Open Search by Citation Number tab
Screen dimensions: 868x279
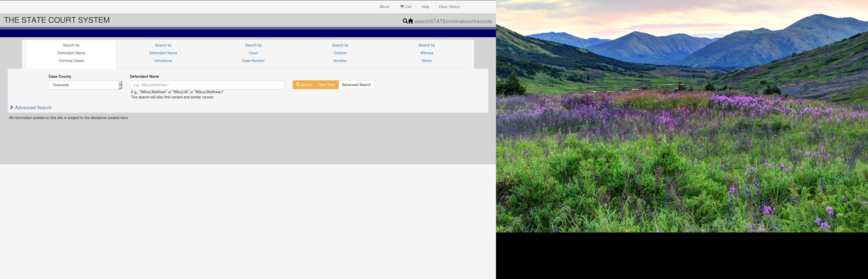340,53
